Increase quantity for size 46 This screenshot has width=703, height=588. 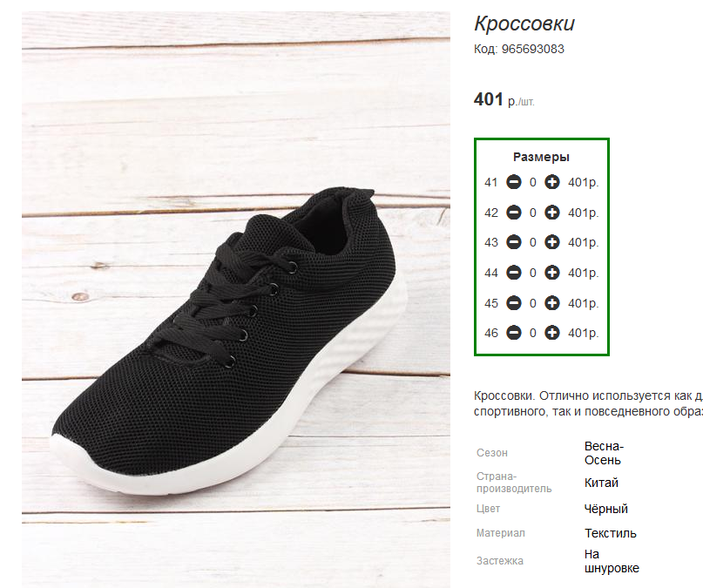click(552, 333)
